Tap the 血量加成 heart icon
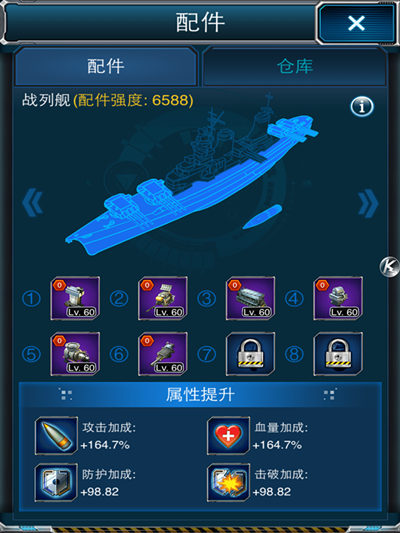The height and width of the screenshot is (533, 400). [x=228, y=436]
